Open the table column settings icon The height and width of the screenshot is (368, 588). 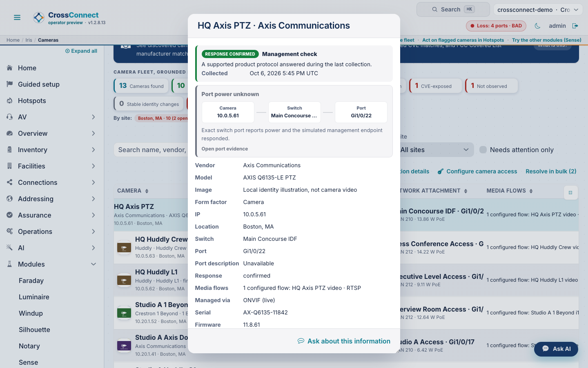[570, 193]
